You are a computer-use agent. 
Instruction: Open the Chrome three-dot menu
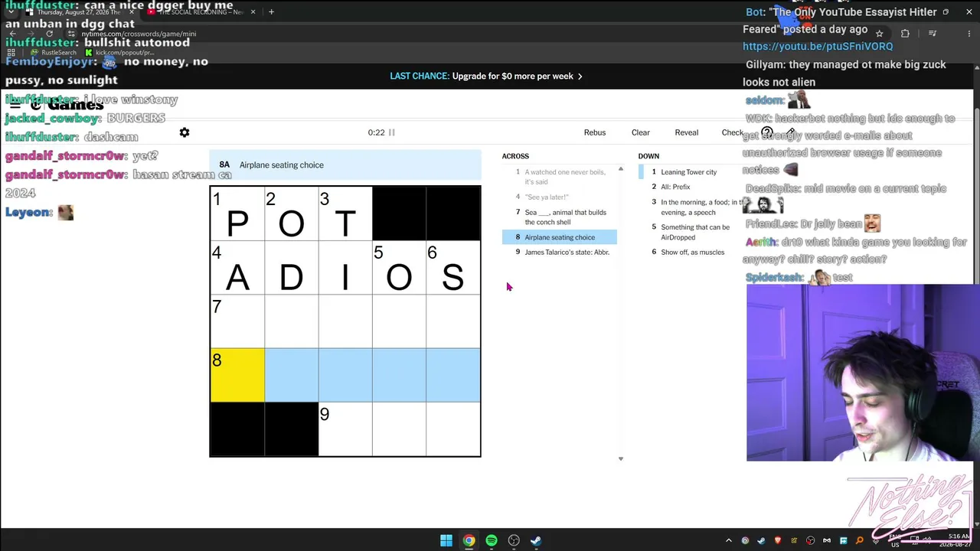(969, 34)
